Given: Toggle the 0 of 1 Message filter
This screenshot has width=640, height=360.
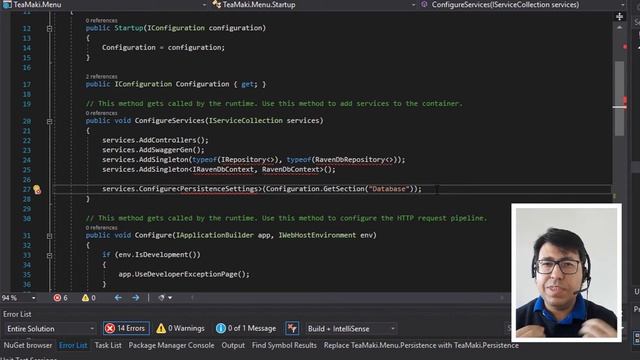Looking at the screenshot, I should pyautogui.click(x=246, y=328).
